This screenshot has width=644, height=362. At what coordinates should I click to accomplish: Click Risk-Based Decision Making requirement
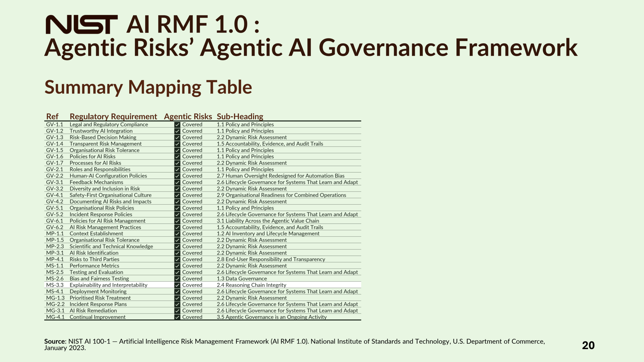103,137
